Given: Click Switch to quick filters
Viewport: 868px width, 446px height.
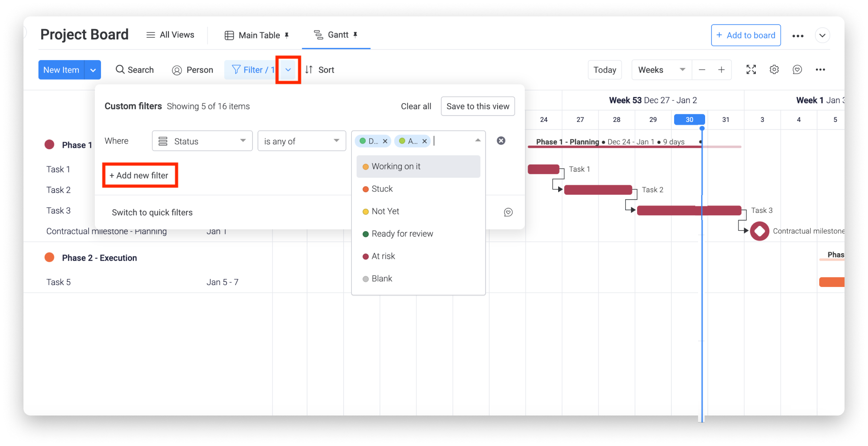Looking at the screenshot, I should tap(152, 212).
